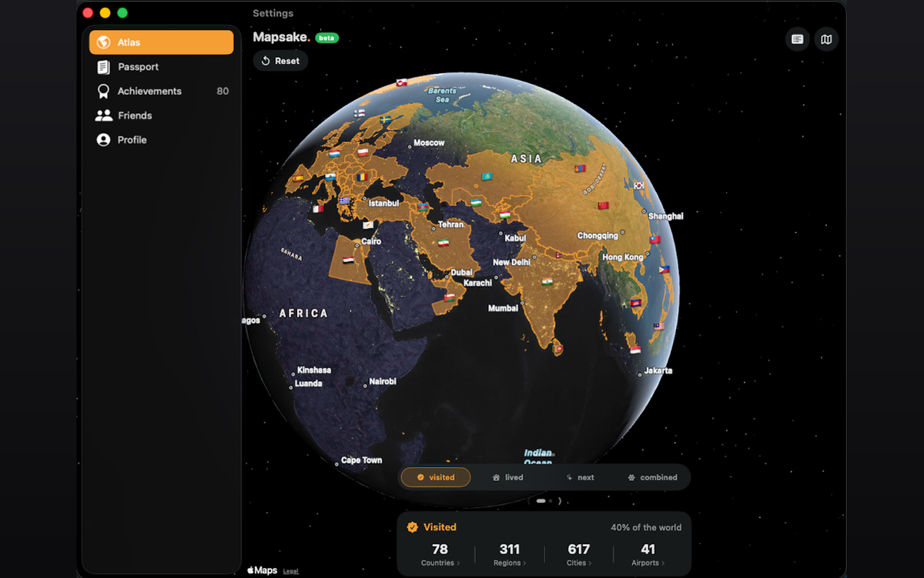The width and height of the screenshot is (924, 578).
Task: Click the Iran flag near Tehran
Action: tap(444, 242)
